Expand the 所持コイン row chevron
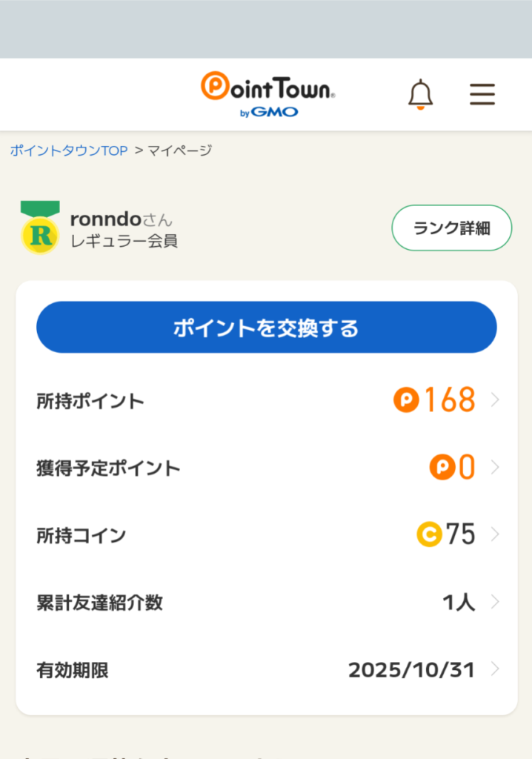This screenshot has width=532, height=759. [495, 534]
